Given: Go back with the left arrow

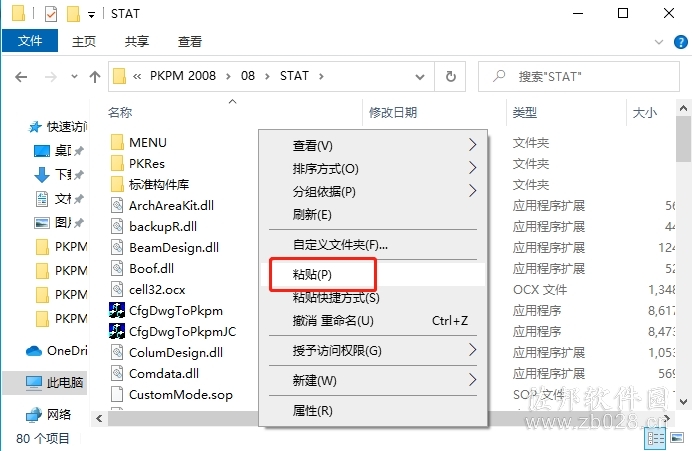Looking at the screenshot, I should [21, 77].
